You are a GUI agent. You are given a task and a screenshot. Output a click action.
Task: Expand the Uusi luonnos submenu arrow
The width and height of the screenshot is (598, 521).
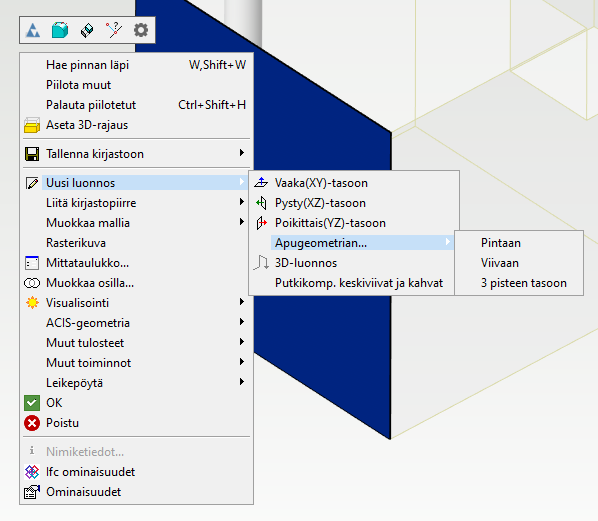241,182
